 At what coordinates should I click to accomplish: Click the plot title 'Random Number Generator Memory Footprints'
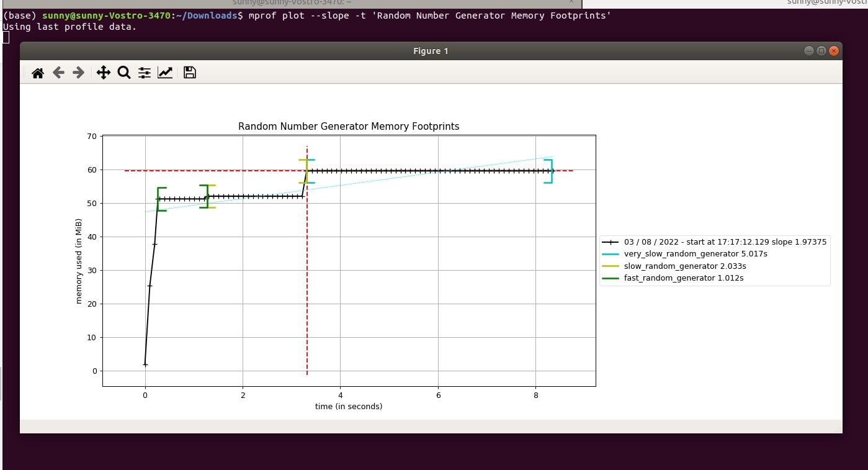pos(349,126)
